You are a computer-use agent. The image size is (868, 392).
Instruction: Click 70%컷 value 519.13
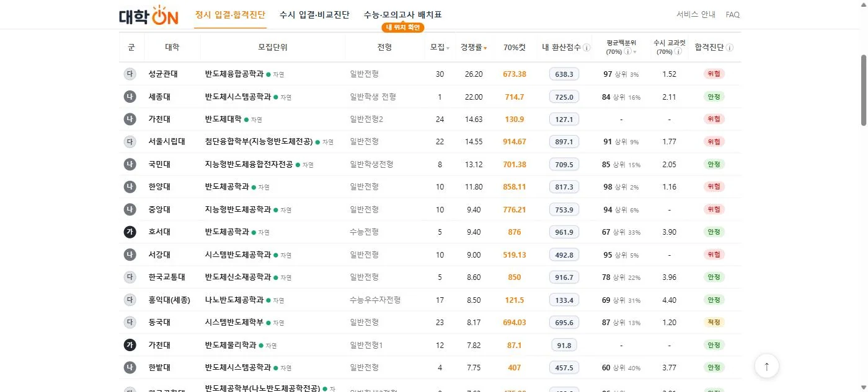[x=515, y=255]
